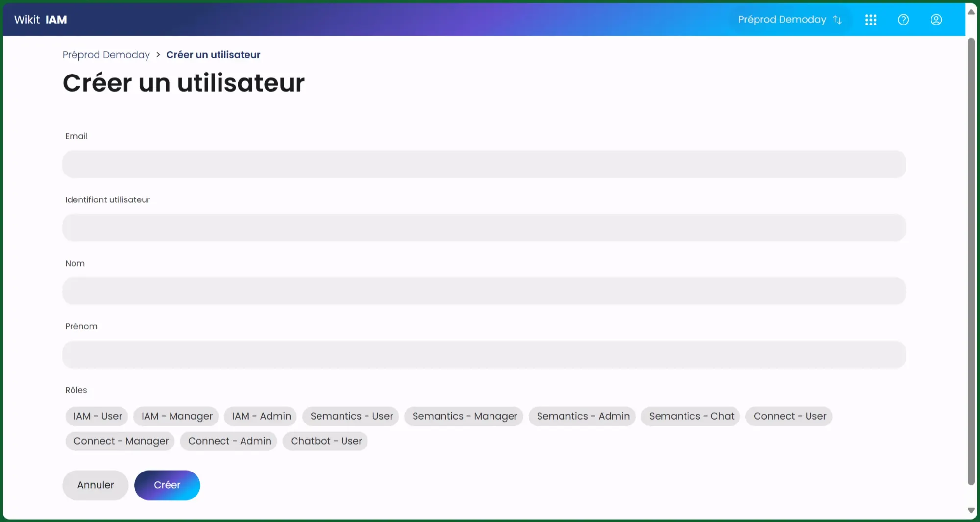Select the Connect - Manager role chip

[x=121, y=441]
